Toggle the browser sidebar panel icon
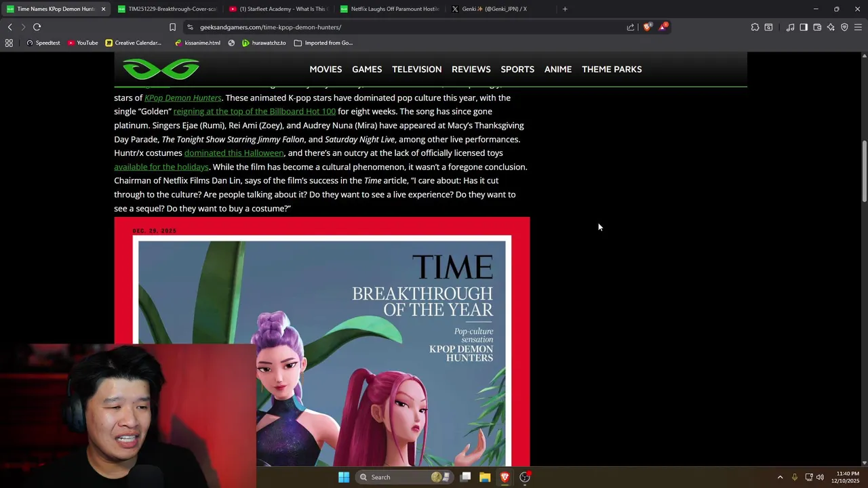Screen dimensions: 868x488 click(804, 27)
